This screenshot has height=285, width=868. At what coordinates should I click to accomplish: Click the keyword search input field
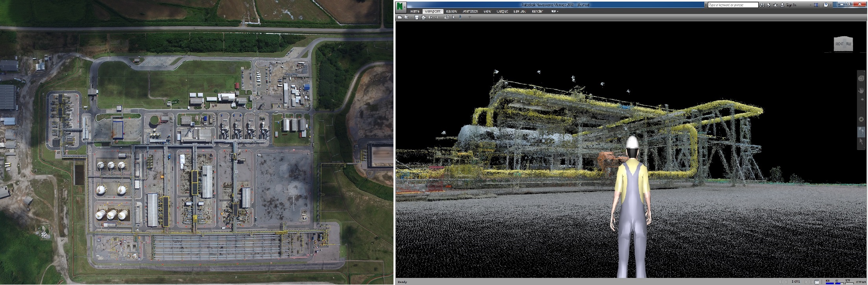733,5
